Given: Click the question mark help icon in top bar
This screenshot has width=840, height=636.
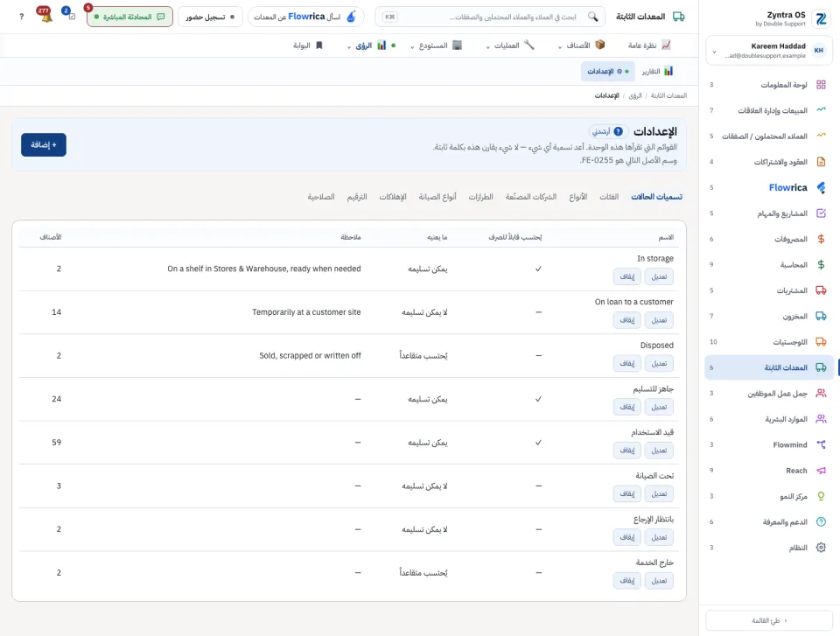Looking at the screenshot, I should [21, 17].
